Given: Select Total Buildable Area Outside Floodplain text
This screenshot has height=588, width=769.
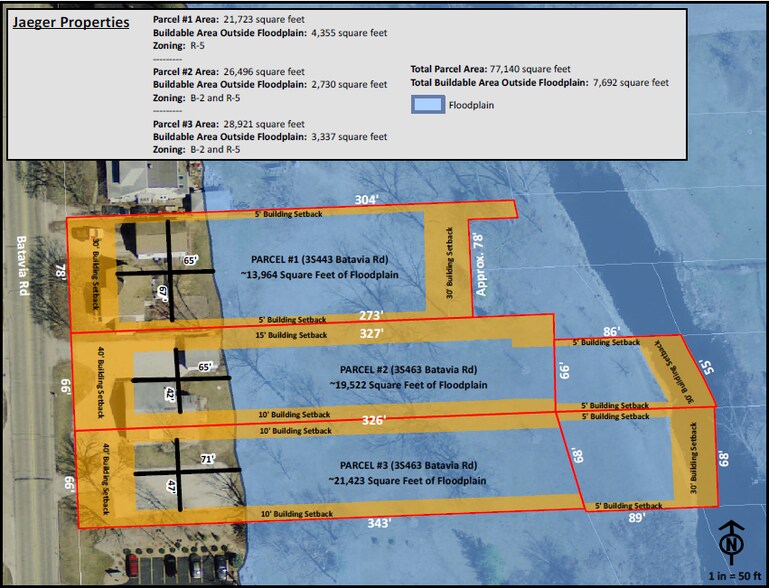Looking at the screenshot, I should 539,83.
